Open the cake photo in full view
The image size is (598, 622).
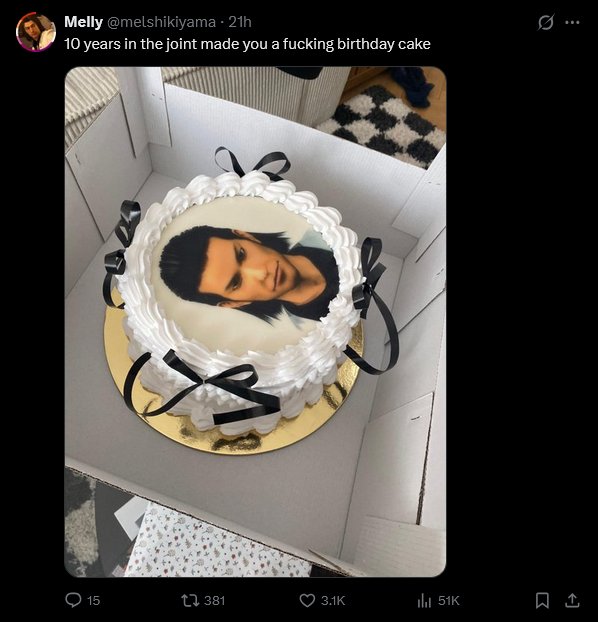(255, 322)
